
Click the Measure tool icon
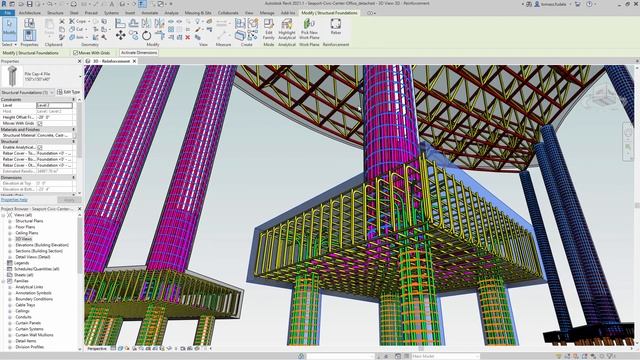coord(222,36)
